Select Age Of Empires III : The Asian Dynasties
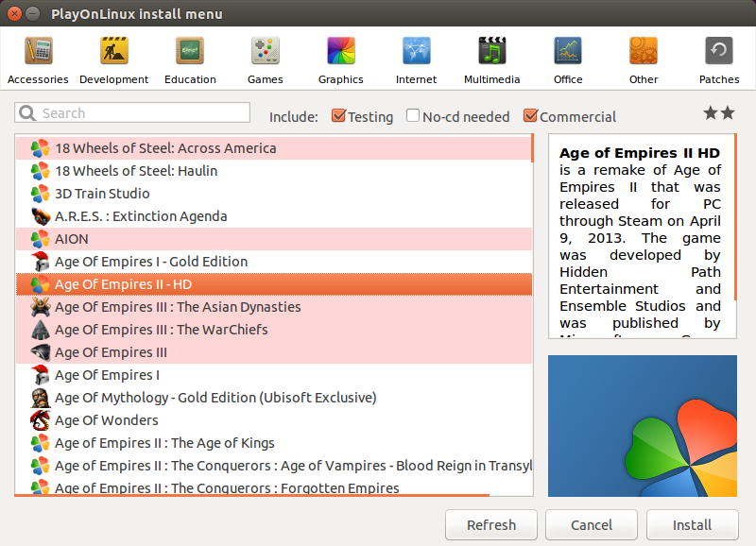Screen dimensions: 756x546 (274, 307)
